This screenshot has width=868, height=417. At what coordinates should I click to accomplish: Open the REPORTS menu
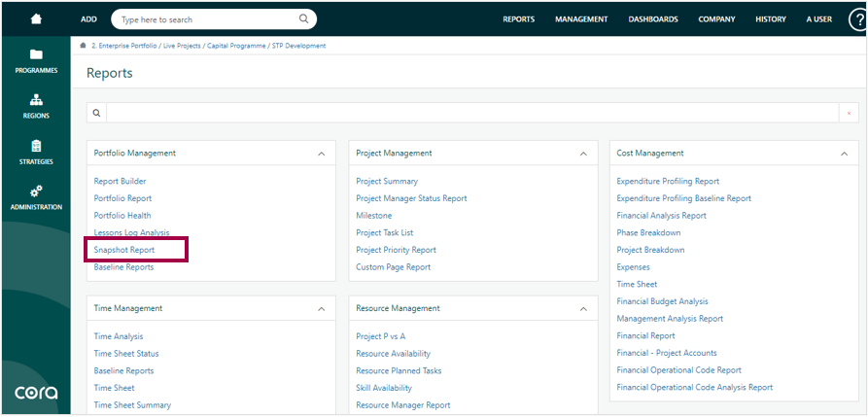pyautogui.click(x=519, y=18)
